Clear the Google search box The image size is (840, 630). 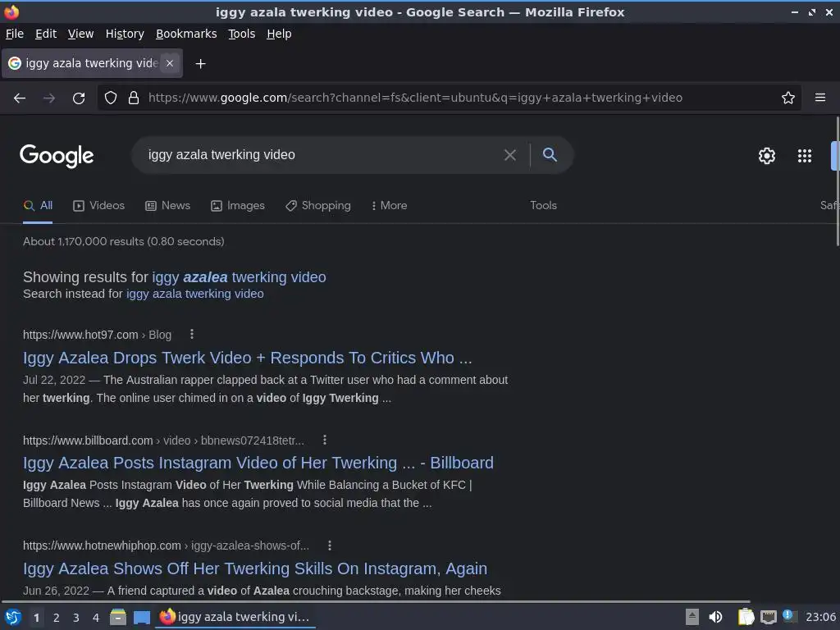click(510, 155)
